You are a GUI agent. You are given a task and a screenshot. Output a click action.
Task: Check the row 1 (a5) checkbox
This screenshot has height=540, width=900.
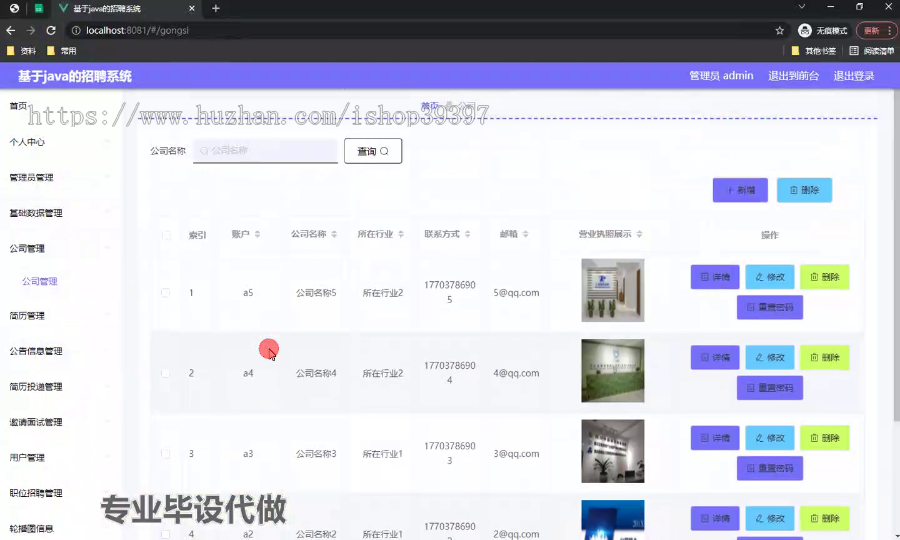(166, 293)
